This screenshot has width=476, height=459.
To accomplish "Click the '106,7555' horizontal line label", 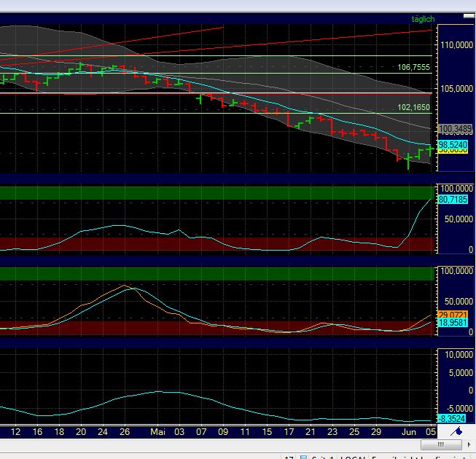I will click(413, 67).
